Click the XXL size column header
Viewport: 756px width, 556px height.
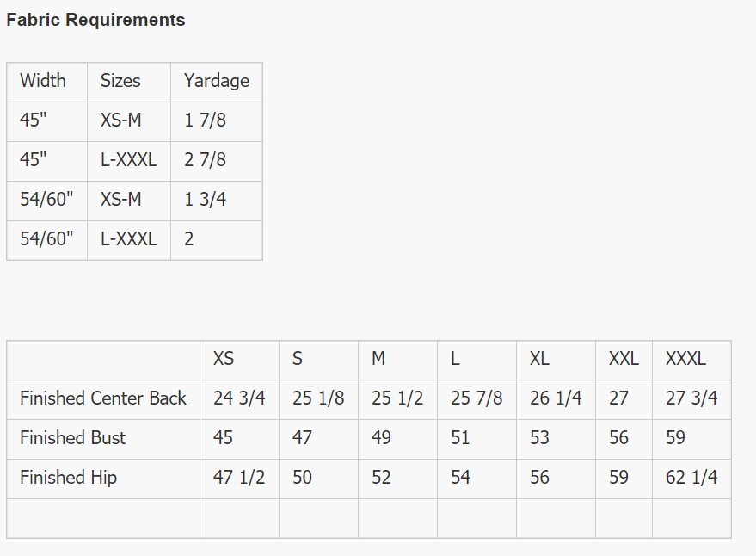click(624, 360)
